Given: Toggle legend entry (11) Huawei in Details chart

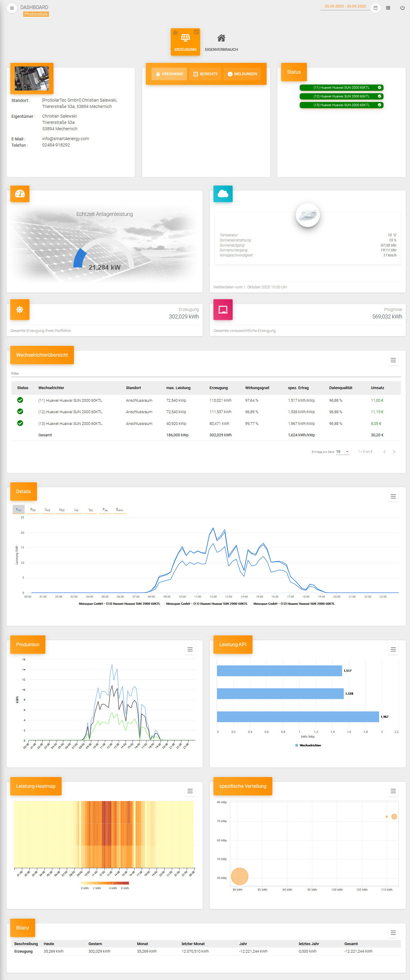Looking at the screenshot, I should coord(207,604).
